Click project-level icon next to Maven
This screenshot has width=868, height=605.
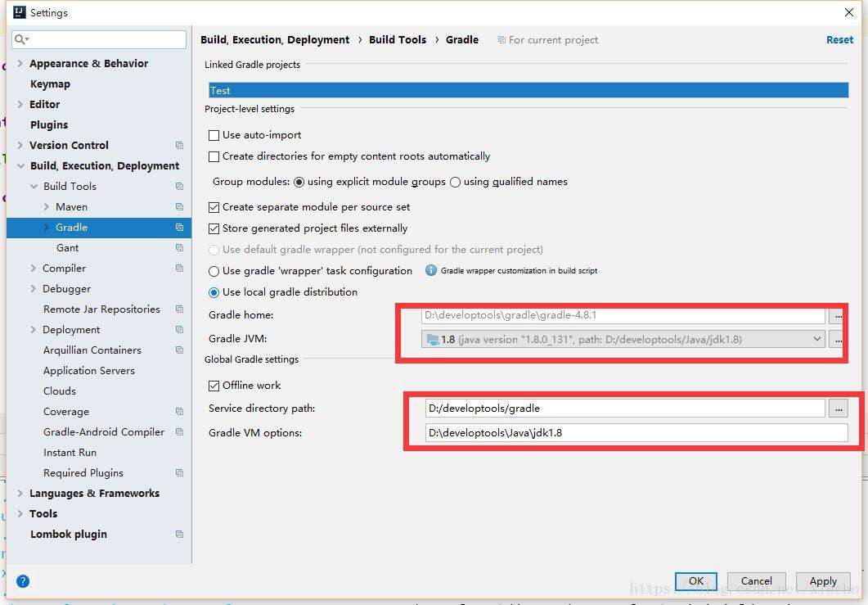179,206
